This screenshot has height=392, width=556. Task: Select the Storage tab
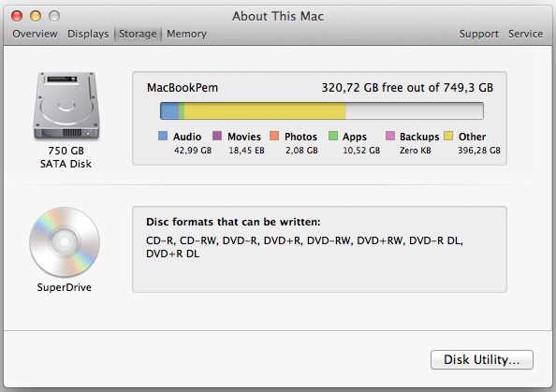click(x=138, y=34)
